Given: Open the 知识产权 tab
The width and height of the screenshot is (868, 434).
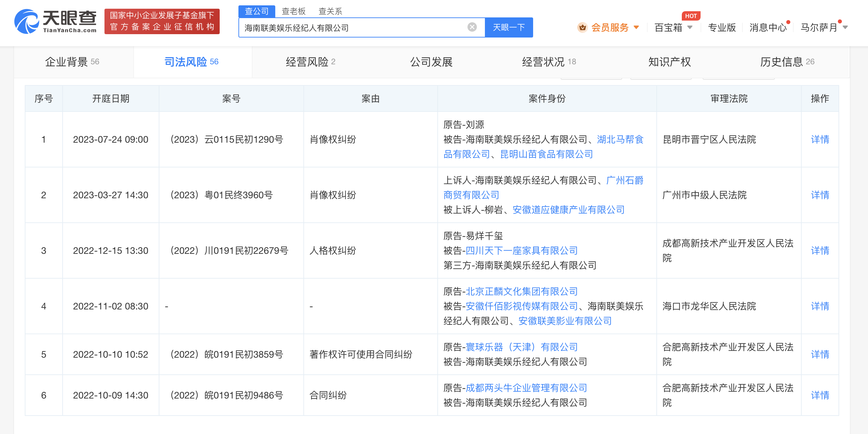Looking at the screenshot, I should tap(669, 62).
